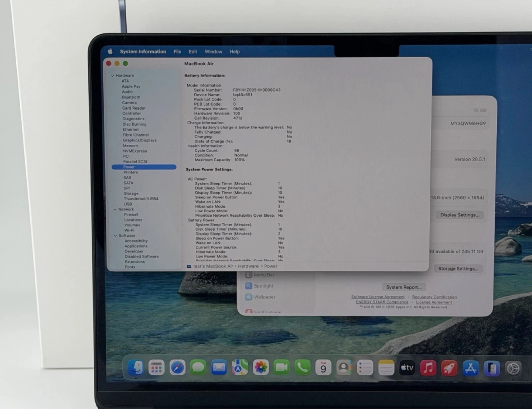Screen dimensions: 532x409
Task: Launch the Apple TV app
Action: (x=407, y=368)
